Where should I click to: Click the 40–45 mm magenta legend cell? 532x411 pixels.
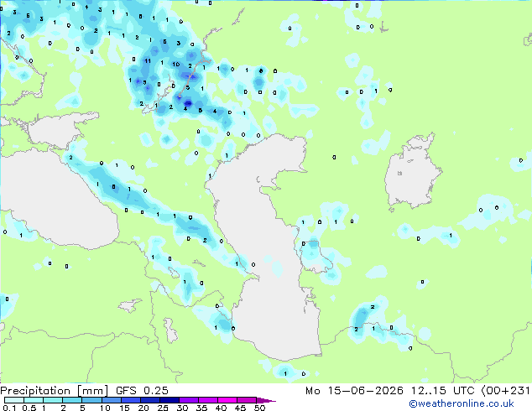(x=227, y=400)
